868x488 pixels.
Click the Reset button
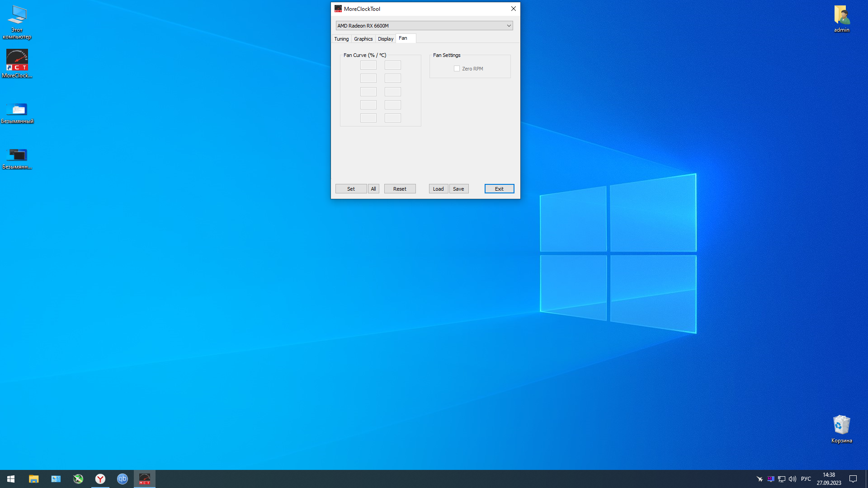[400, 189]
